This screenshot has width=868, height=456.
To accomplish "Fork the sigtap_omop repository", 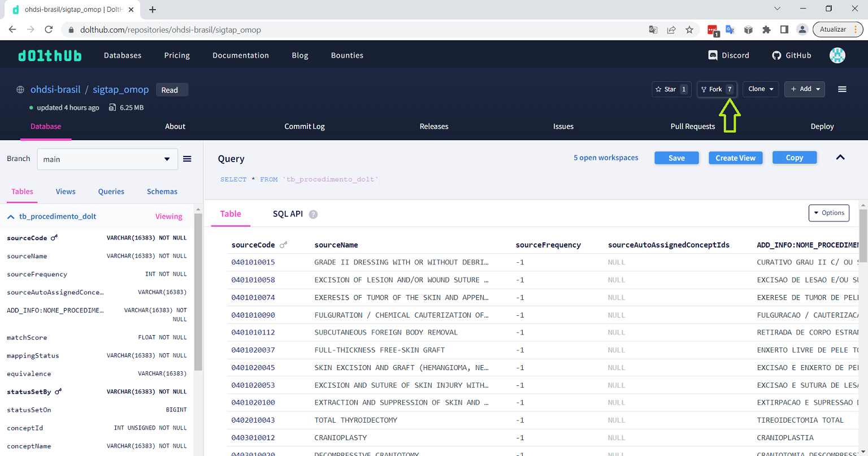I will point(717,89).
